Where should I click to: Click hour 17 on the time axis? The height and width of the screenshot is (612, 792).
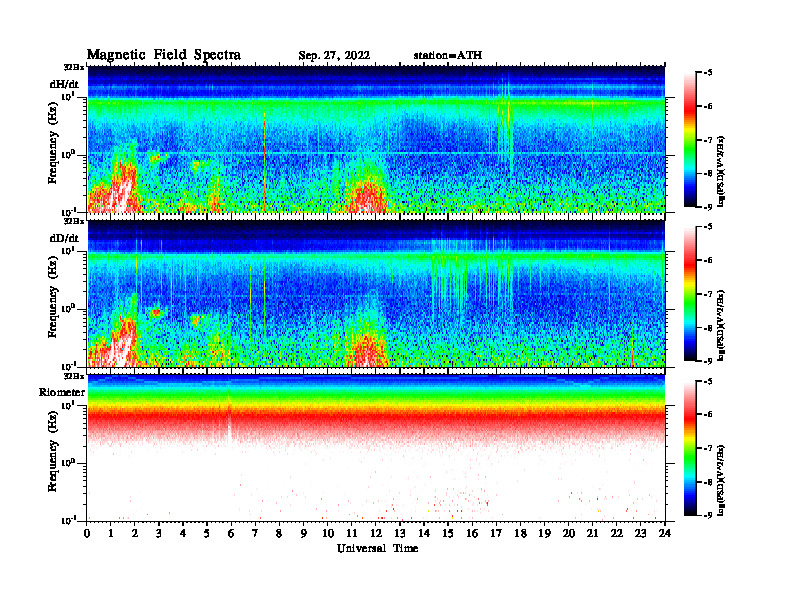(496, 534)
